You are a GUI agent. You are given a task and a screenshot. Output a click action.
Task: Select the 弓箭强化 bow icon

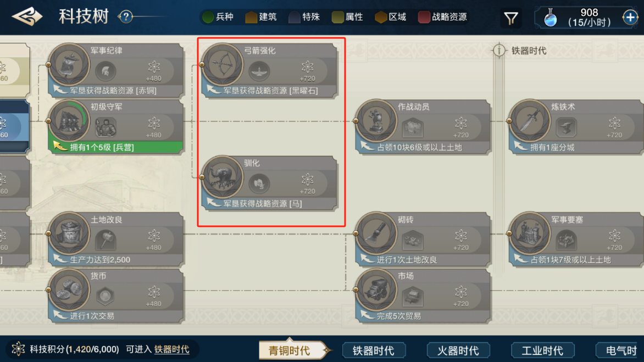tap(222, 64)
